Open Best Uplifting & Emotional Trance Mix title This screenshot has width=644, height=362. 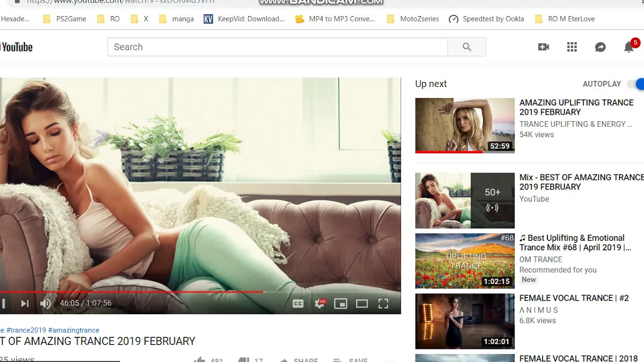pos(575,242)
